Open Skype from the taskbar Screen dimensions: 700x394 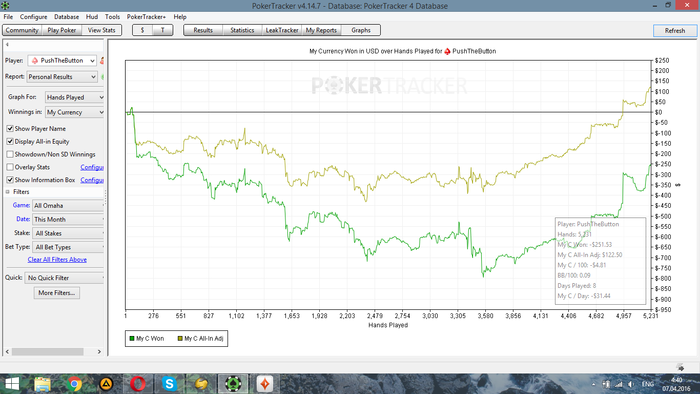[x=170, y=384]
